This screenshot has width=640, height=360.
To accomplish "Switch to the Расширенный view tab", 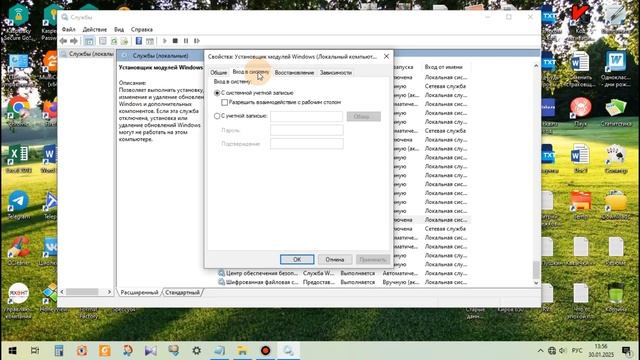I will coord(139,292).
